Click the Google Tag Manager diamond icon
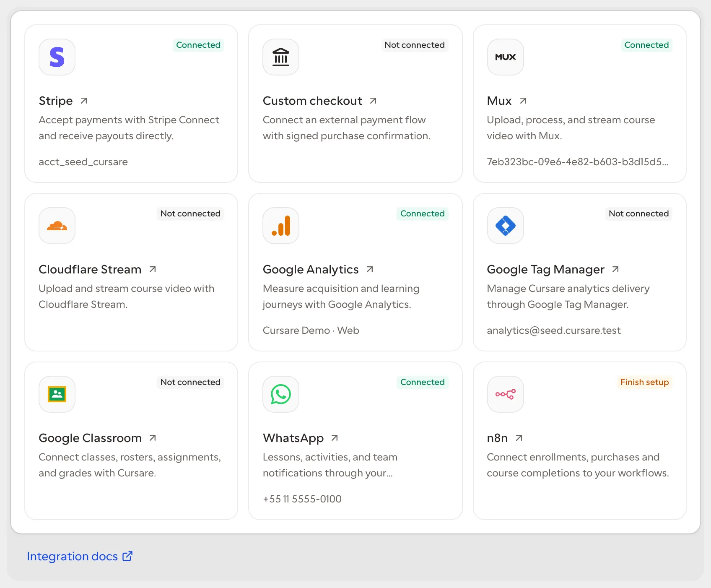Viewport: 711px width, 588px height. point(505,226)
